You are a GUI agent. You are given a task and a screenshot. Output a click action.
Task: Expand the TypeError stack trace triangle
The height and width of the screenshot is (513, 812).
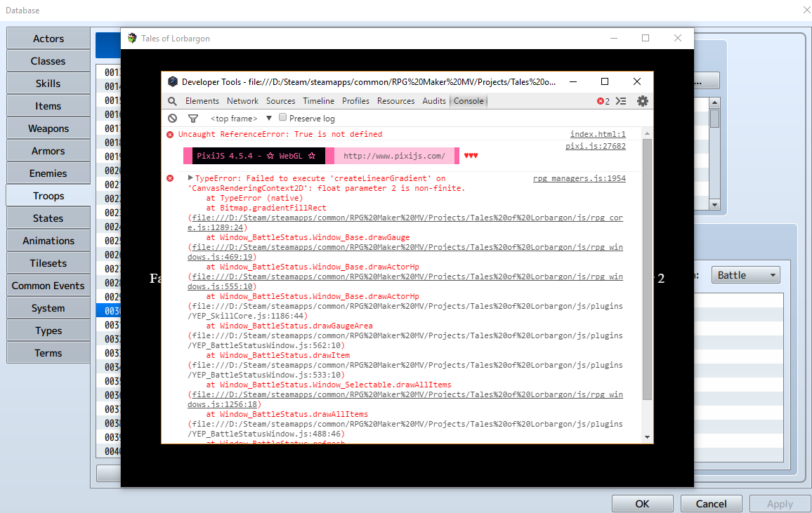(x=190, y=178)
